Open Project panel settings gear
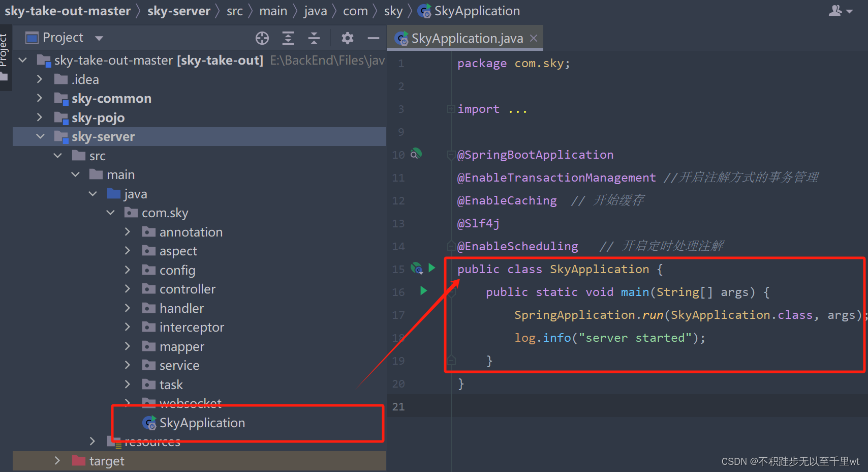 348,38
